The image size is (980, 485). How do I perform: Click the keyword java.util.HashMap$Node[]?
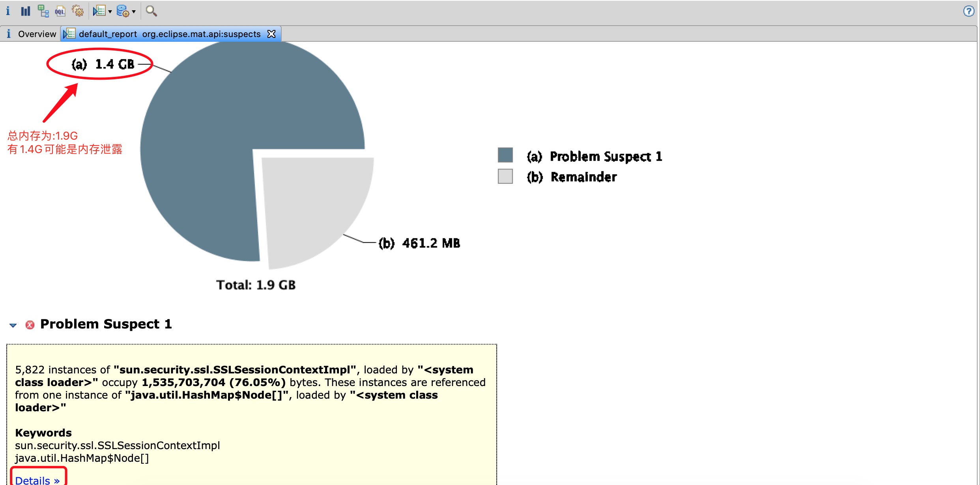pyautogui.click(x=82, y=458)
